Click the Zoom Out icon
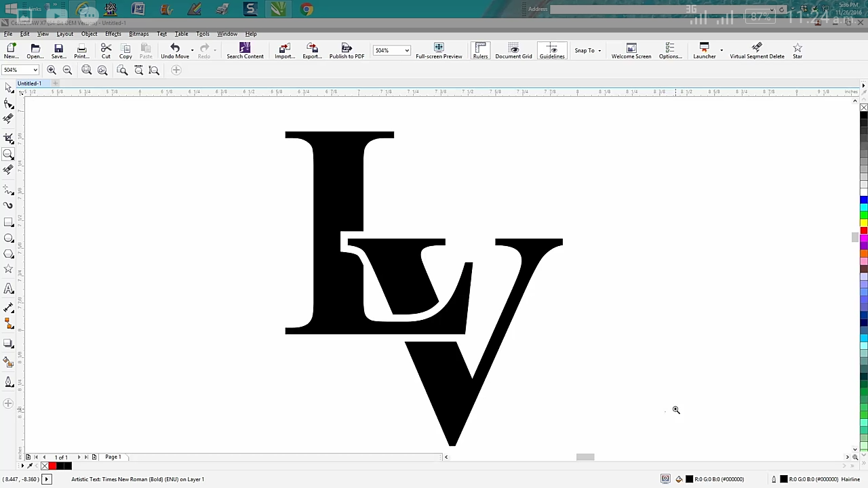The width and height of the screenshot is (868, 488). [x=67, y=70]
